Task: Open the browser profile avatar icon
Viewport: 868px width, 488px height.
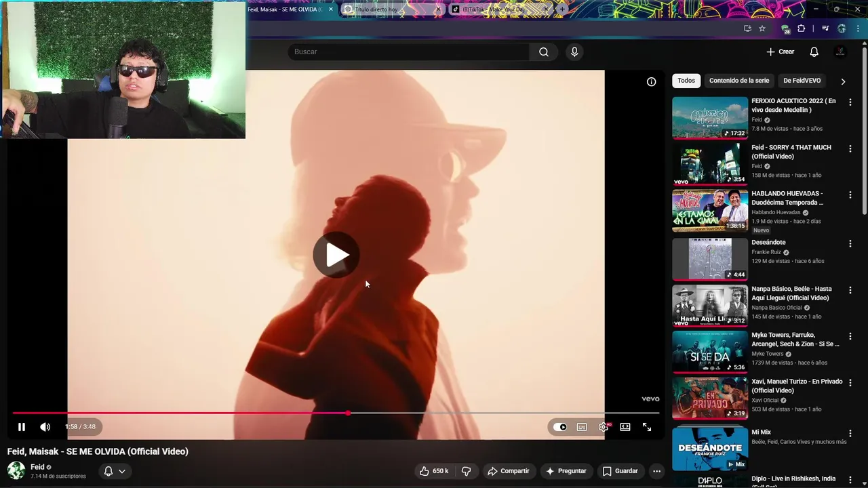Action: (x=842, y=28)
